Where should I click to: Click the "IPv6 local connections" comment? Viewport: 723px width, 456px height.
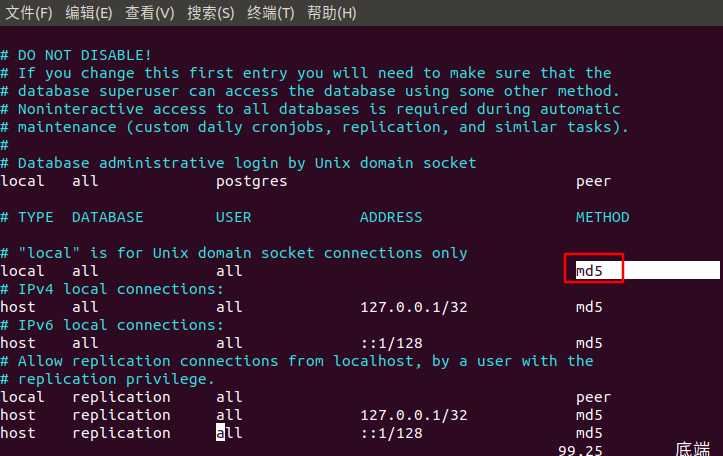tap(120, 325)
